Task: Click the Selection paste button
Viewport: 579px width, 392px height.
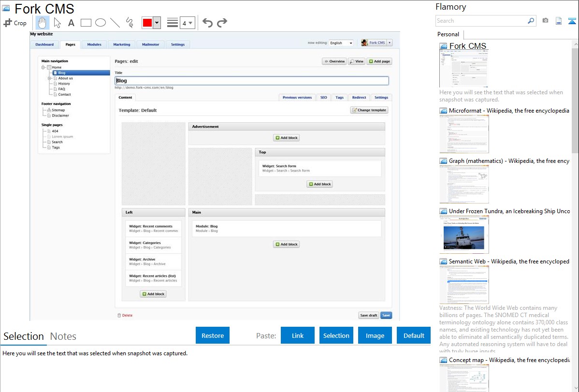Action: click(336, 335)
